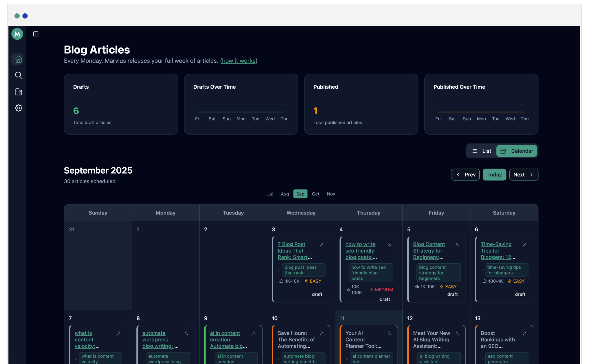Select the Oct month tab
The image size is (590, 364).
click(x=315, y=194)
